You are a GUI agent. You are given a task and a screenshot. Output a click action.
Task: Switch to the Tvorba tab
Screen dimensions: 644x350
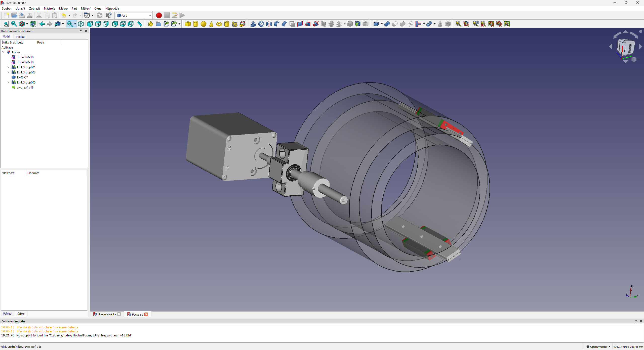point(20,37)
